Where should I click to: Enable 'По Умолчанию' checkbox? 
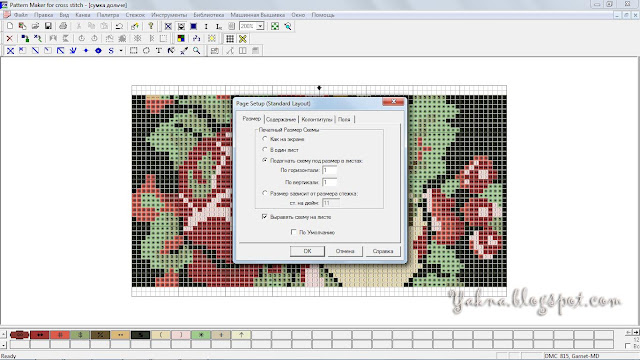(293, 232)
